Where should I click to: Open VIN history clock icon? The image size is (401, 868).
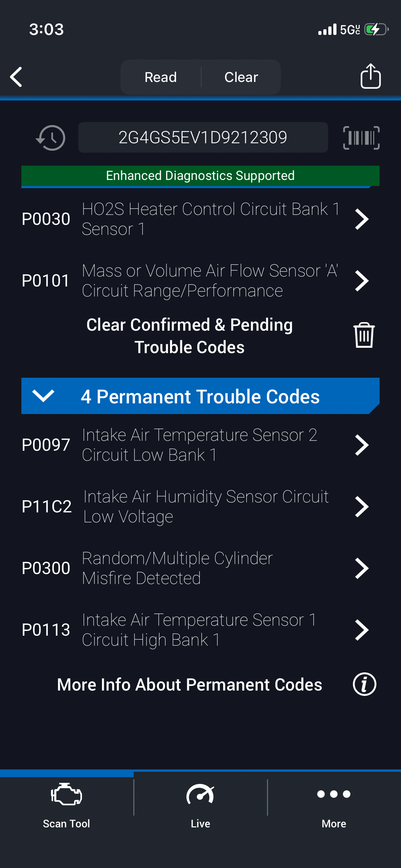51,138
